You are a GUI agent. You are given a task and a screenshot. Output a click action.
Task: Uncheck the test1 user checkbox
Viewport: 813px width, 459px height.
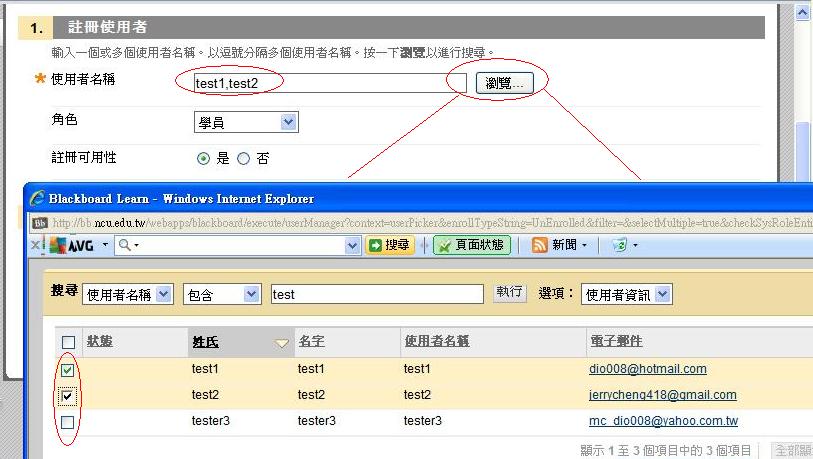coord(68,370)
